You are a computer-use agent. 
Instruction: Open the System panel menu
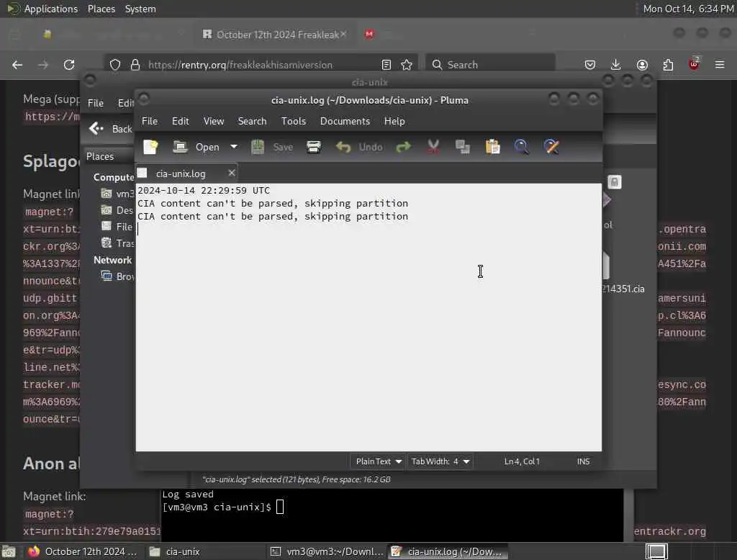tap(140, 9)
